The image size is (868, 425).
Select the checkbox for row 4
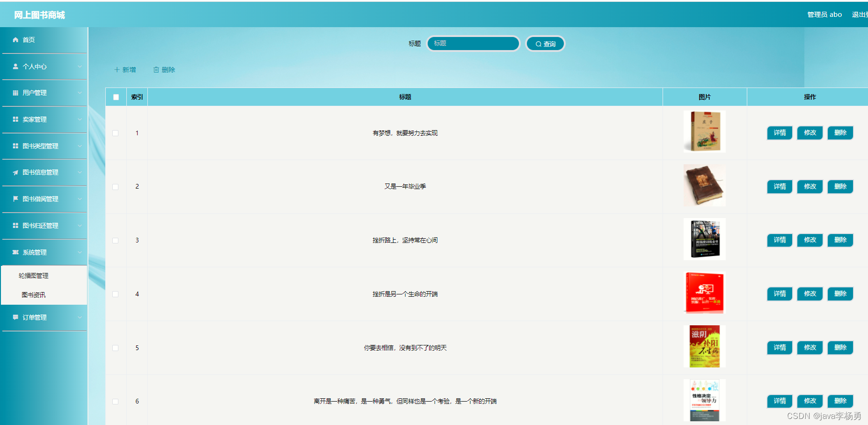116,294
